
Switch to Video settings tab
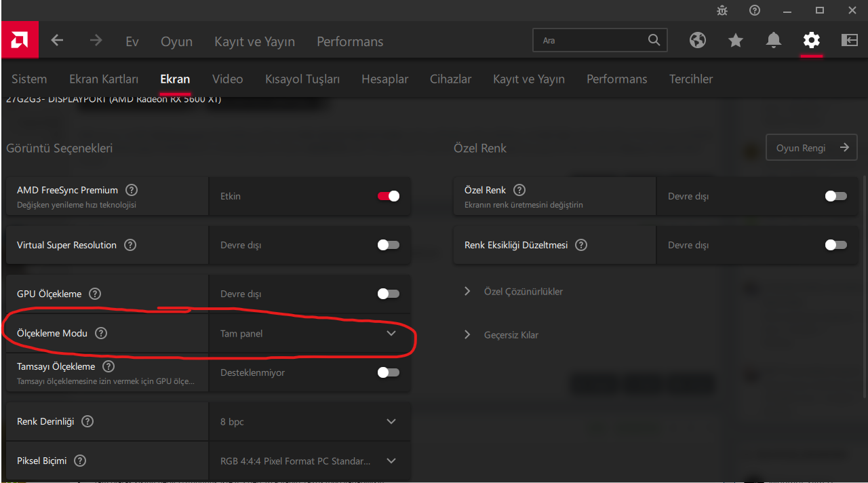click(227, 79)
